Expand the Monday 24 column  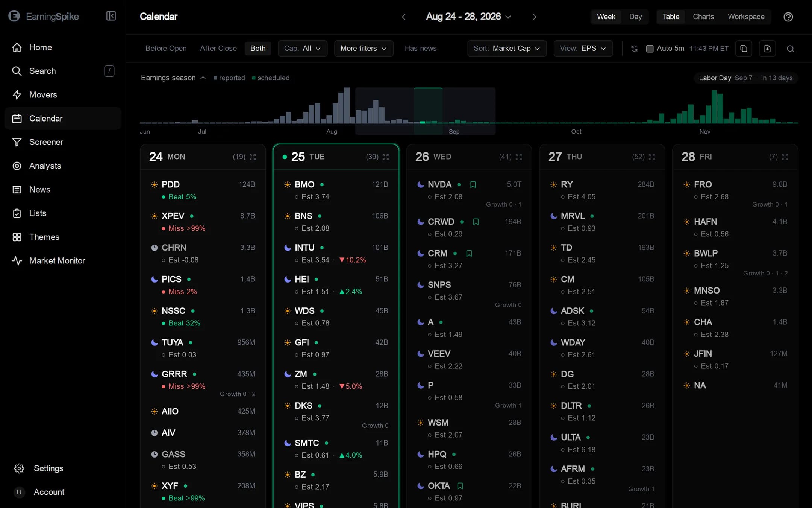[253, 157]
